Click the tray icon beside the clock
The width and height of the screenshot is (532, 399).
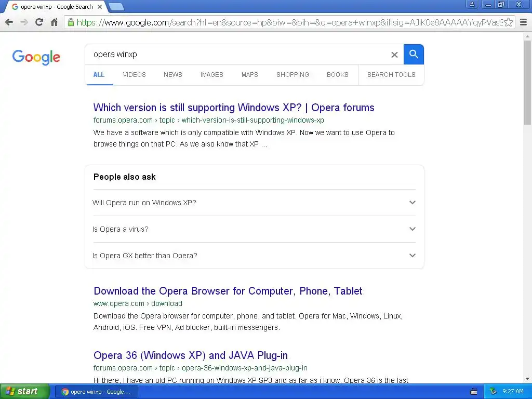494,391
